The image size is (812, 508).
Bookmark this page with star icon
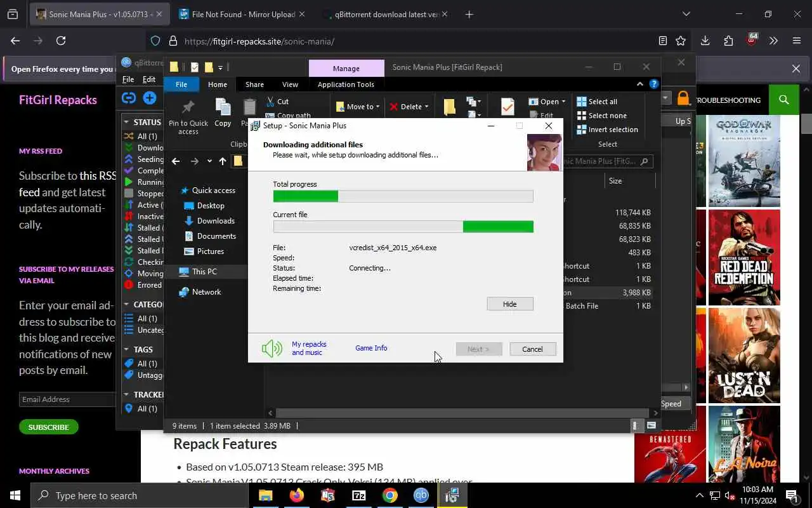click(681, 41)
